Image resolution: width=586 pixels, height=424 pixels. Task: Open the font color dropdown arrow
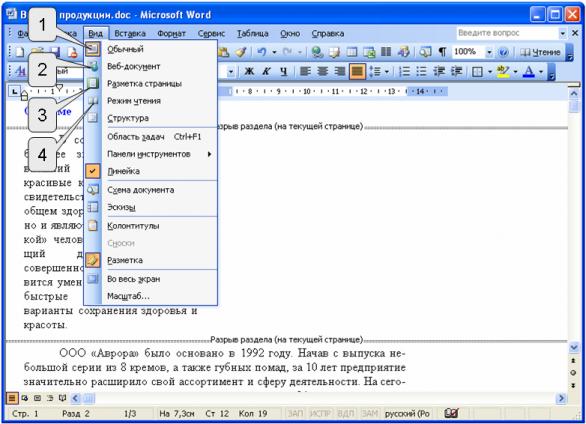[541, 71]
